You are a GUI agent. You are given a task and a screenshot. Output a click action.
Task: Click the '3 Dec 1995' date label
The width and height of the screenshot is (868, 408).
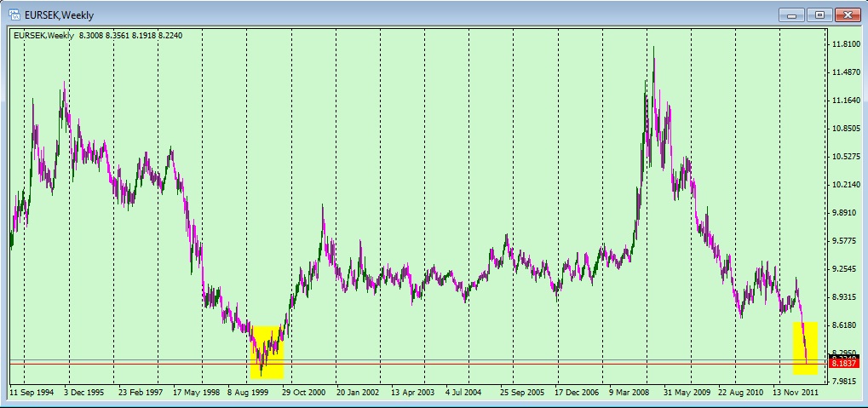coord(83,392)
